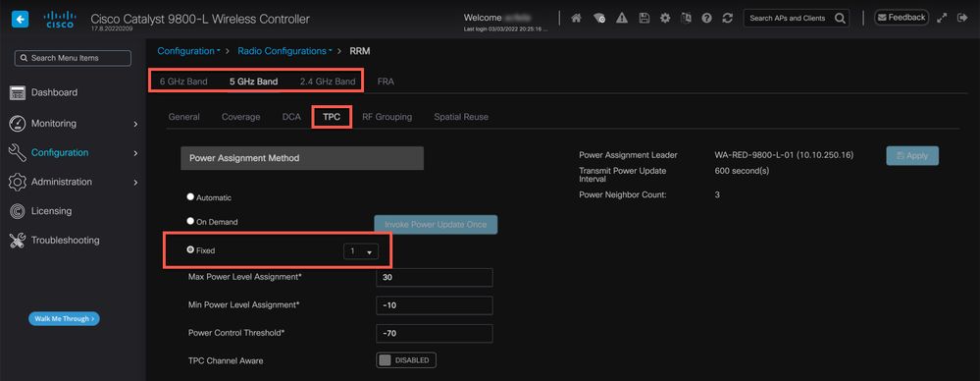Click the Monitoring gauge icon

click(18, 124)
